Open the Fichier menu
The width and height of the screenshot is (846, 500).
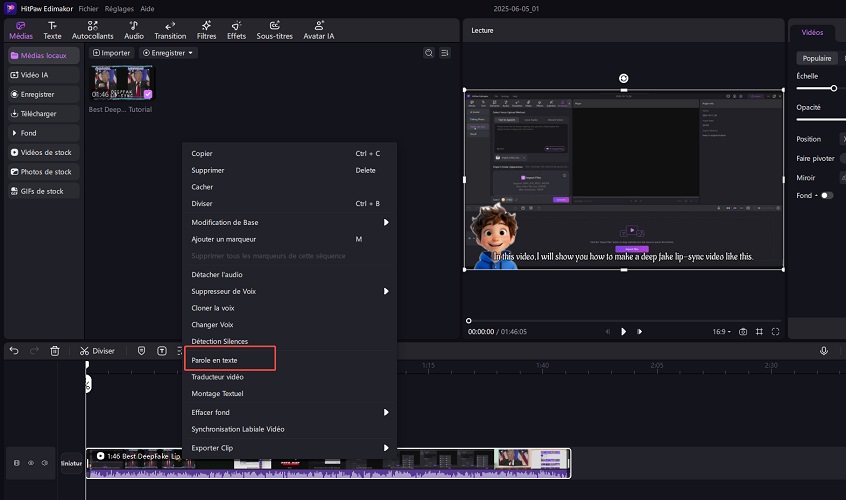[89, 7]
